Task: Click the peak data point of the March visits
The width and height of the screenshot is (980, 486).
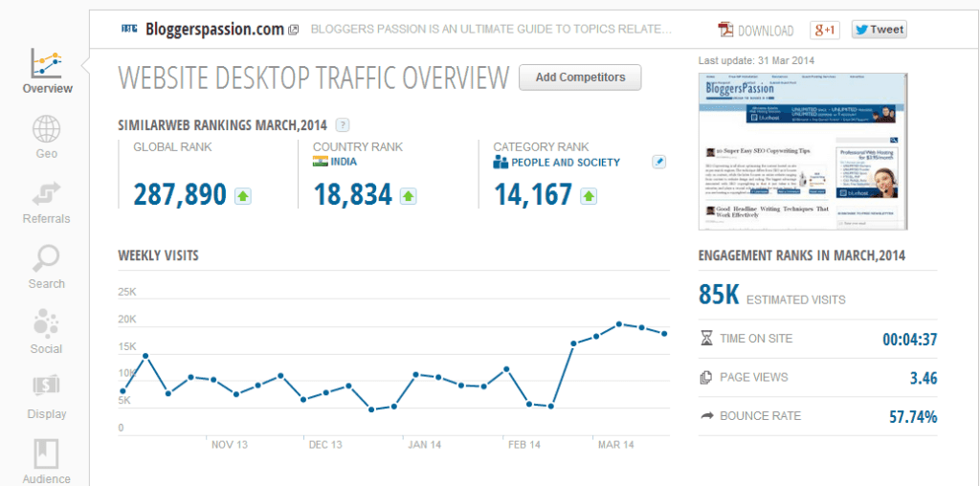Action: click(619, 323)
